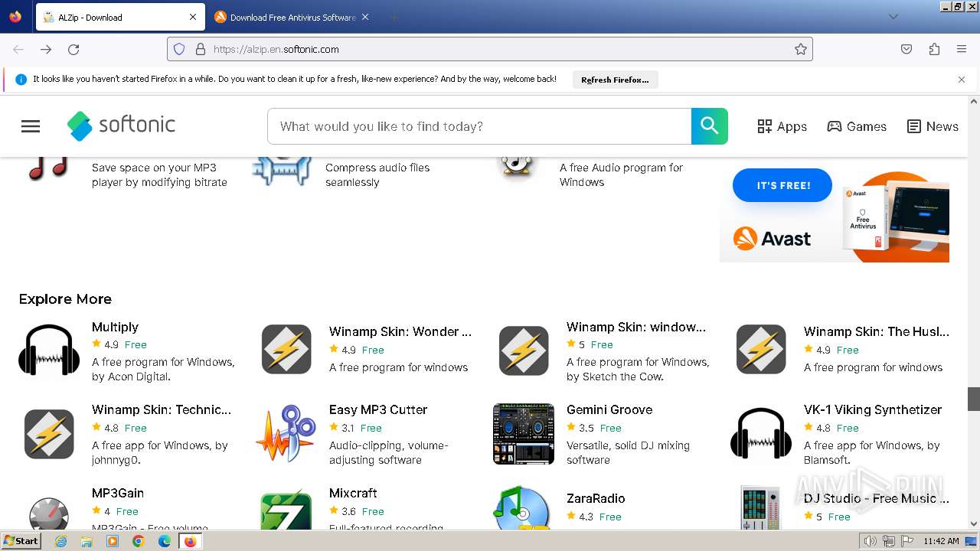
Task: Click the DJ Studio mixer icon
Action: (x=760, y=508)
